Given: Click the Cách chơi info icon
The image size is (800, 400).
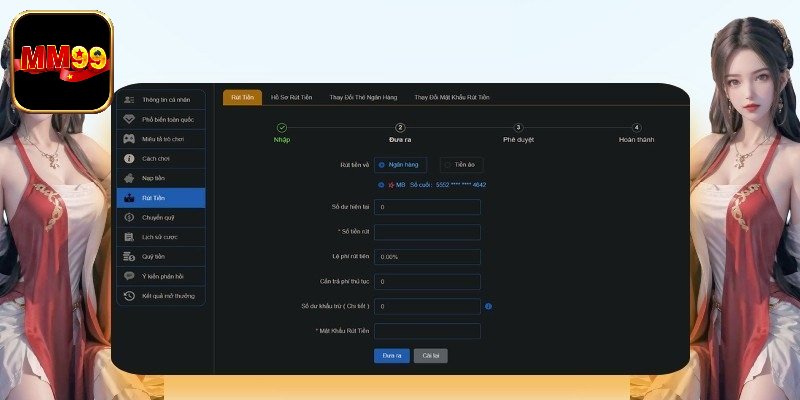Looking at the screenshot, I should (x=129, y=159).
